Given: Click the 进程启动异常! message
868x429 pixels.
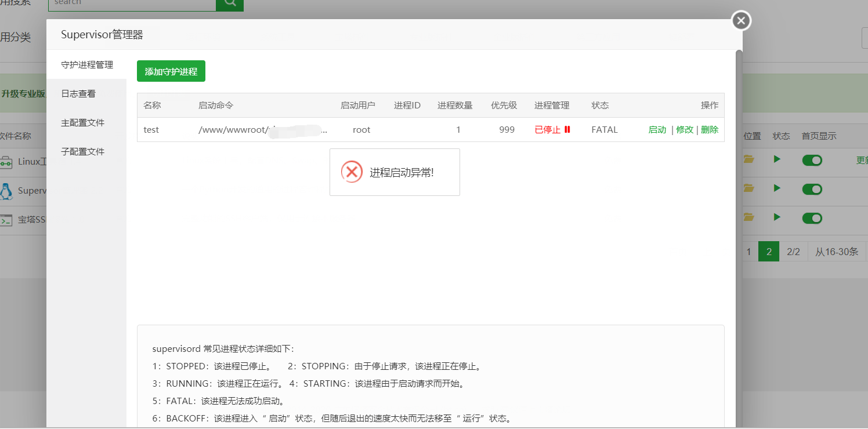Looking at the screenshot, I should click(402, 172).
